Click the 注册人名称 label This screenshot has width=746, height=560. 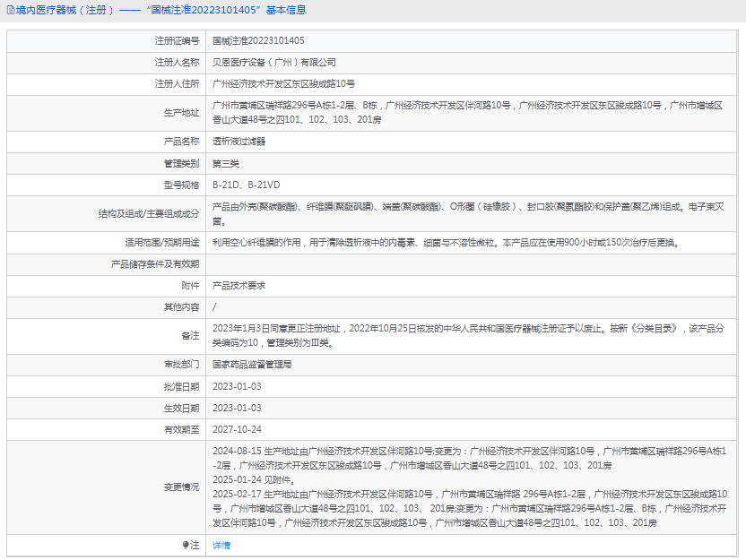(x=177, y=63)
